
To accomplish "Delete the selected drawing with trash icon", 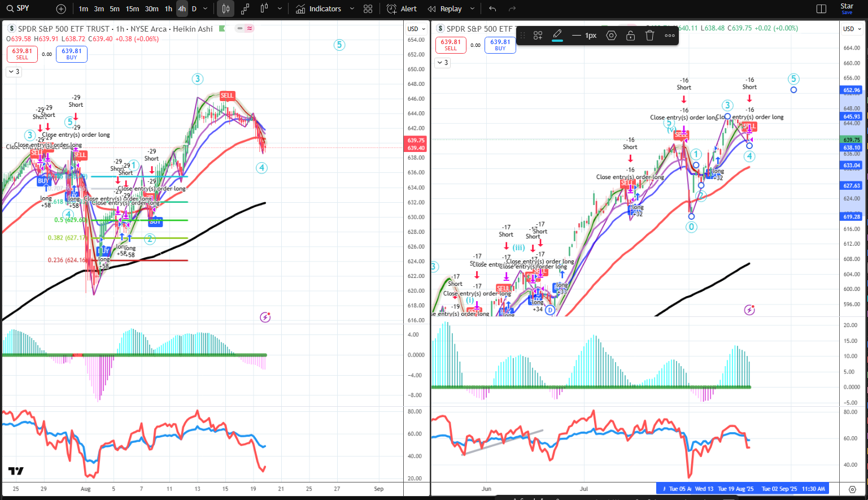I will 649,36.
